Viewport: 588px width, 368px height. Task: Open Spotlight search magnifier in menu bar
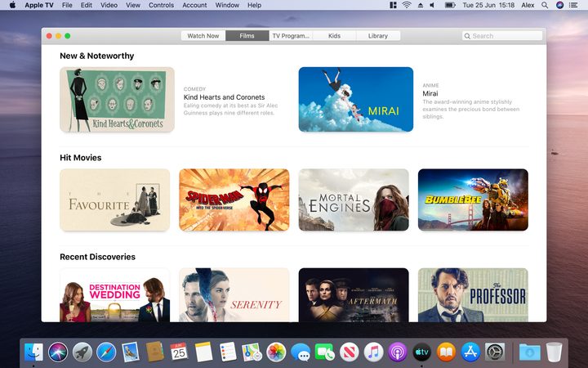pyautogui.click(x=545, y=5)
